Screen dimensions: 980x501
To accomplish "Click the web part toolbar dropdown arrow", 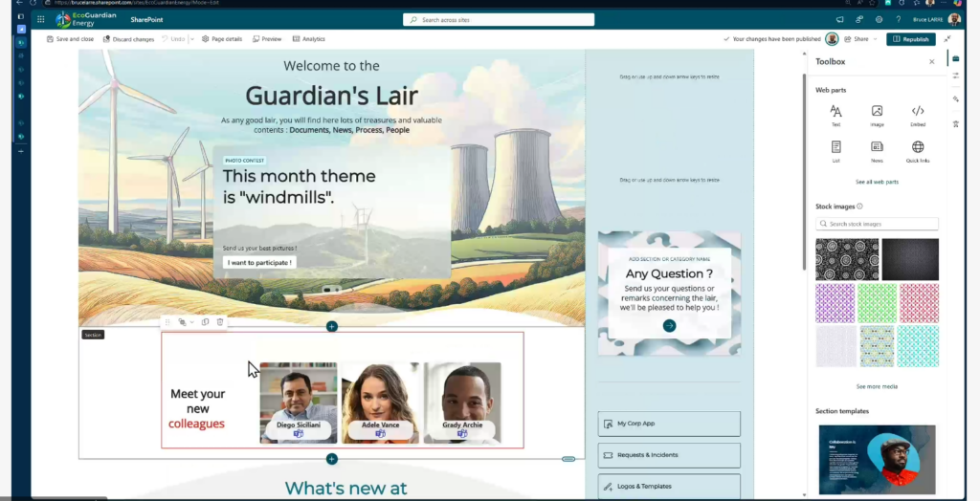I will tap(191, 322).
